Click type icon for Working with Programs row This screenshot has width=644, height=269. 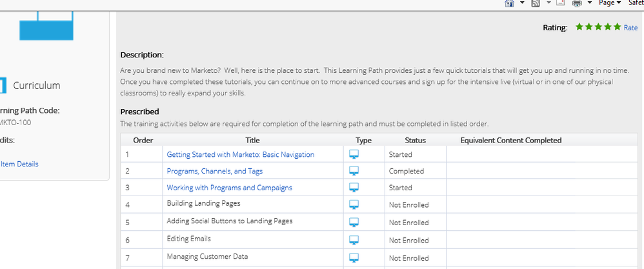click(x=354, y=187)
